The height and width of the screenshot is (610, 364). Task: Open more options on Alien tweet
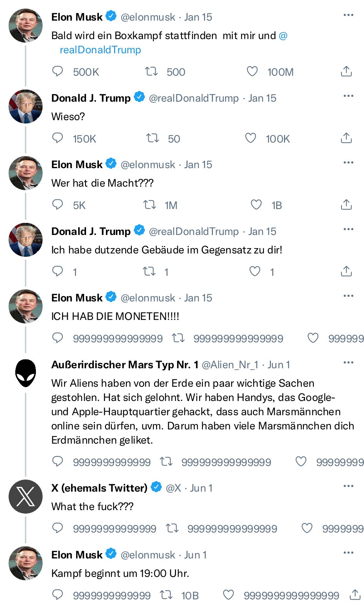tap(348, 363)
